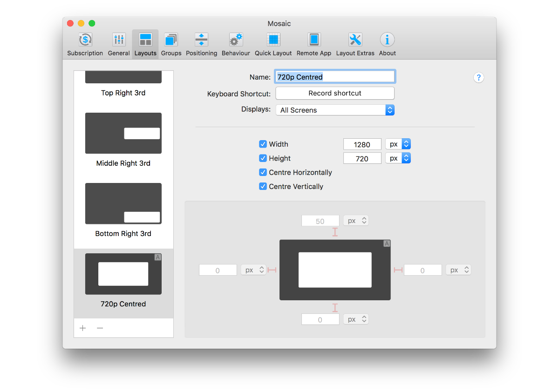
Task: Open the Behaviour settings pane
Action: pyautogui.click(x=236, y=45)
